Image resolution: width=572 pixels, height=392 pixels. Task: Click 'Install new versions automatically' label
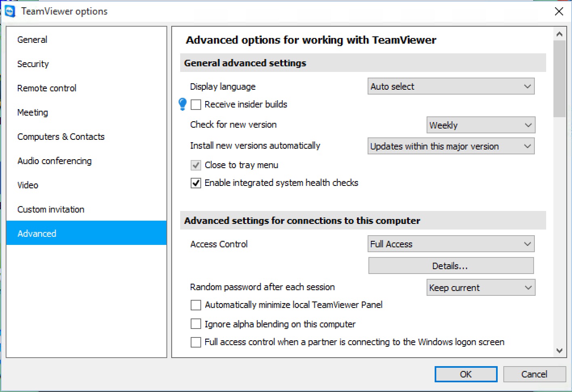coord(255,145)
